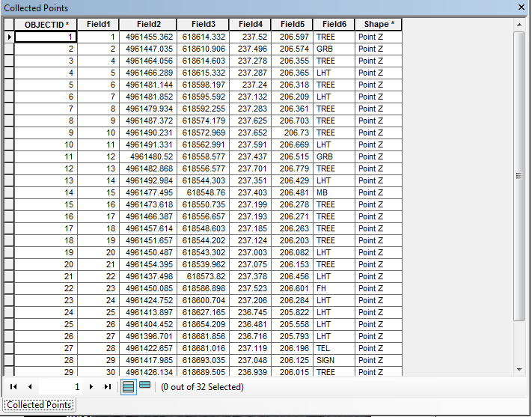Go to the first record
532x417 pixels.
13,386
